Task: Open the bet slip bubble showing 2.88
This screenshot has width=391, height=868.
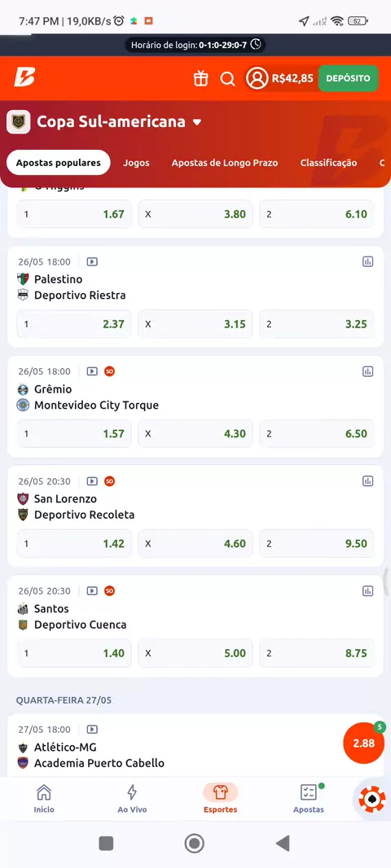Action: pos(364,743)
